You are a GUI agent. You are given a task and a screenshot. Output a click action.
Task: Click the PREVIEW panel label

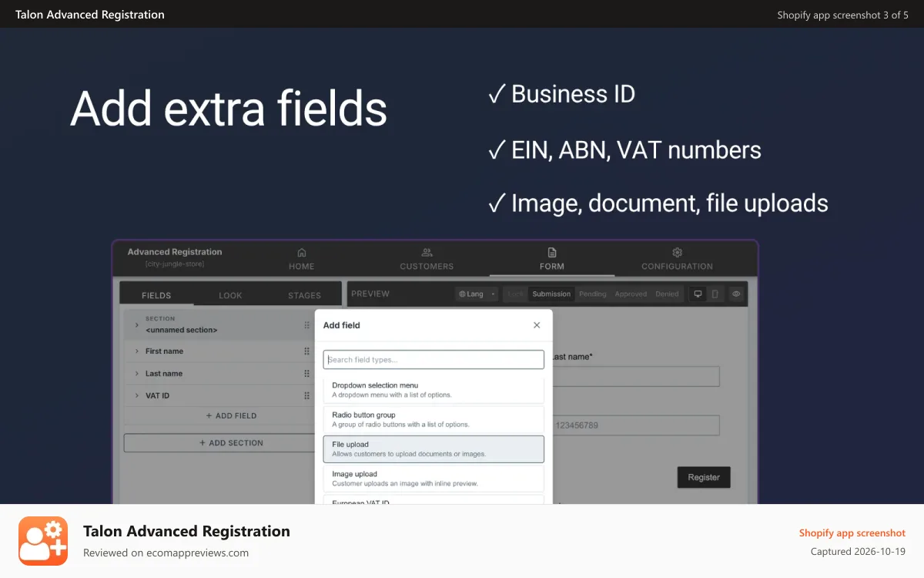coord(370,294)
